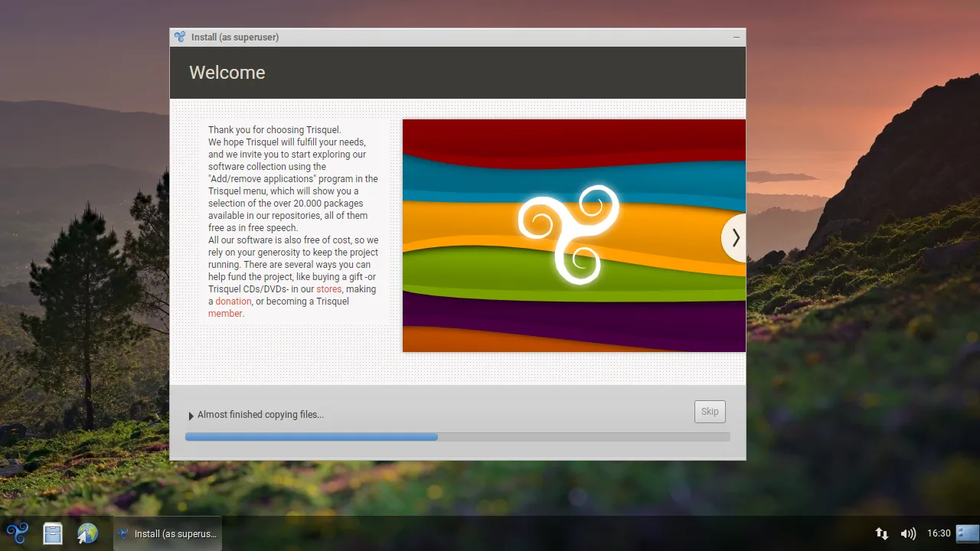Launch the file manager from taskbar
This screenshot has width=980, height=551.
click(52, 533)
